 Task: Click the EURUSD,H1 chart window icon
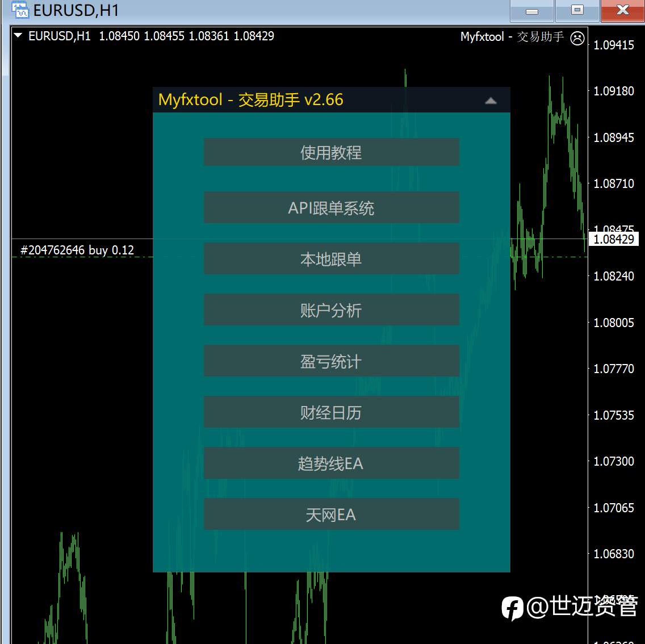click(x=20, y=10)
